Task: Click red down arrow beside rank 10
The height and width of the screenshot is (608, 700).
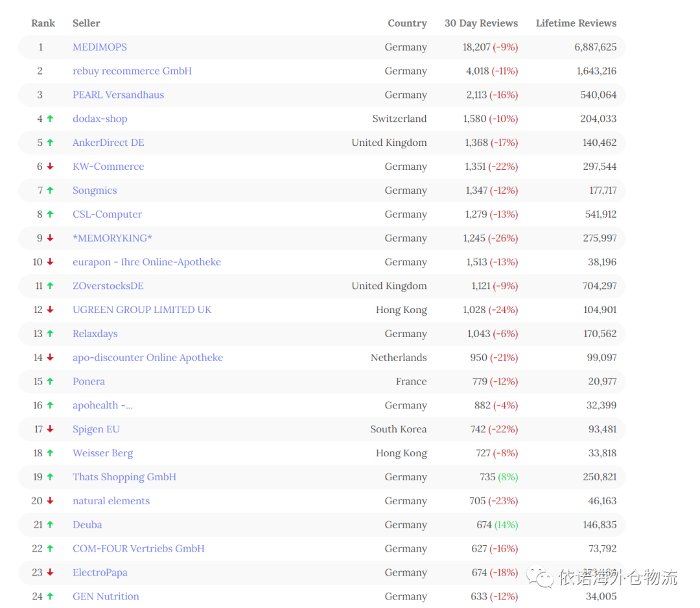Action: 50,262
